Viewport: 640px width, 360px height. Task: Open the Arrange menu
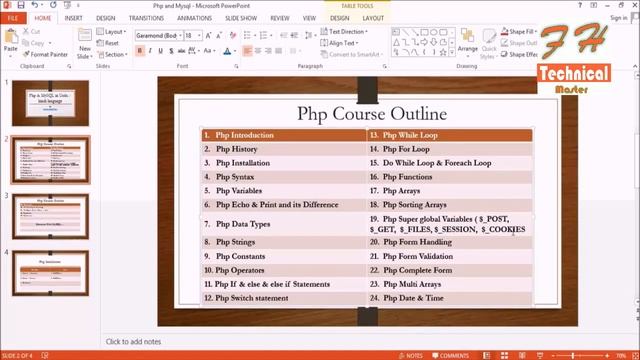pos(468,42)
